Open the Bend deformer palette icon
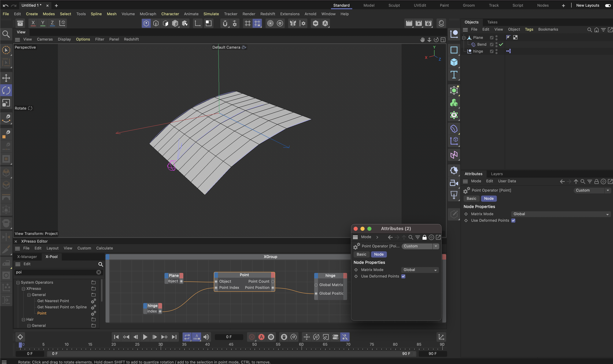The height and width of the screenshot is (364, 613). tap(454, 129)
